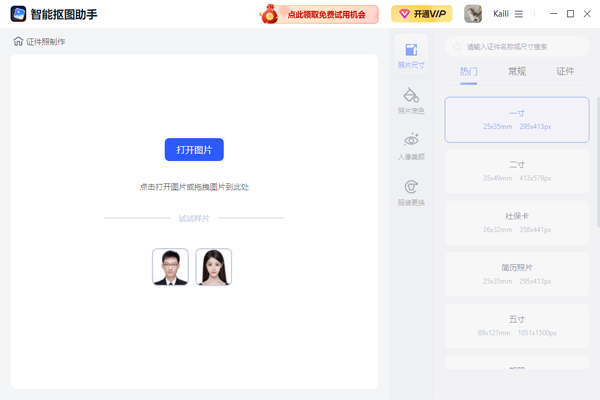Click the free trial banner 点此领取免费试用机会
This screenshot has width=600, height=400.
[319, 14]
